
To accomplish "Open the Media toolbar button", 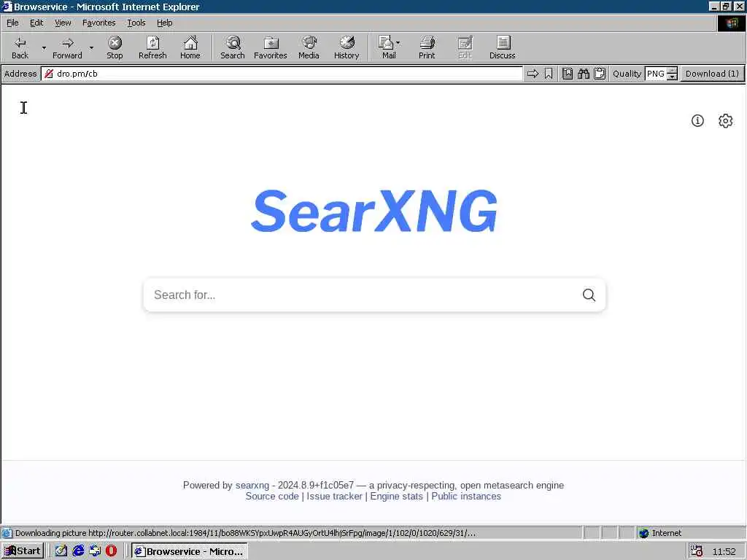I will point(309,47).
